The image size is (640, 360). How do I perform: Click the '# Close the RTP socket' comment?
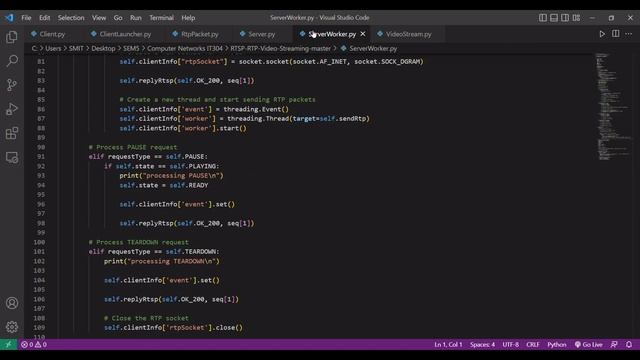tap(146, 318)
